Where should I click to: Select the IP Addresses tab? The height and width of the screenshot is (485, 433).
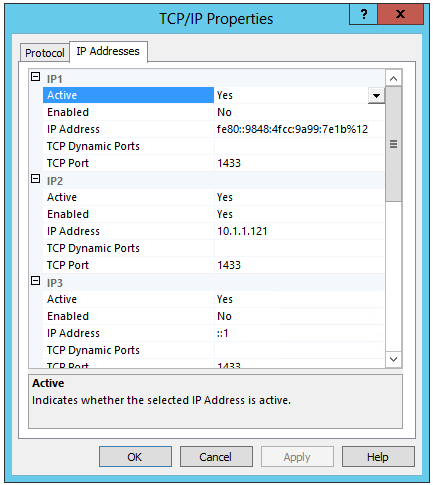(x=108, y=51)
